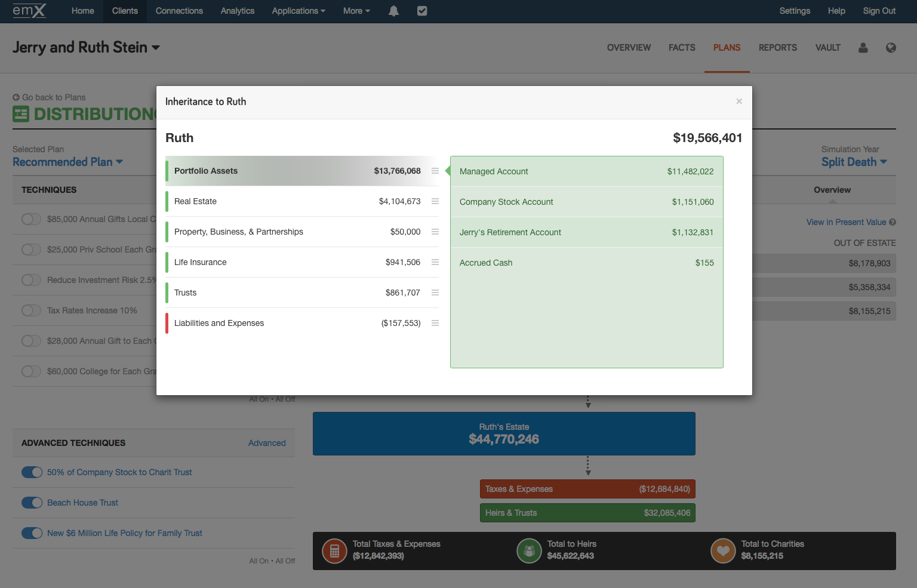The height and width of the screenshot is (588, 917).
Task: Click drag handle for Property, Business row
Action: pos(435,232)
